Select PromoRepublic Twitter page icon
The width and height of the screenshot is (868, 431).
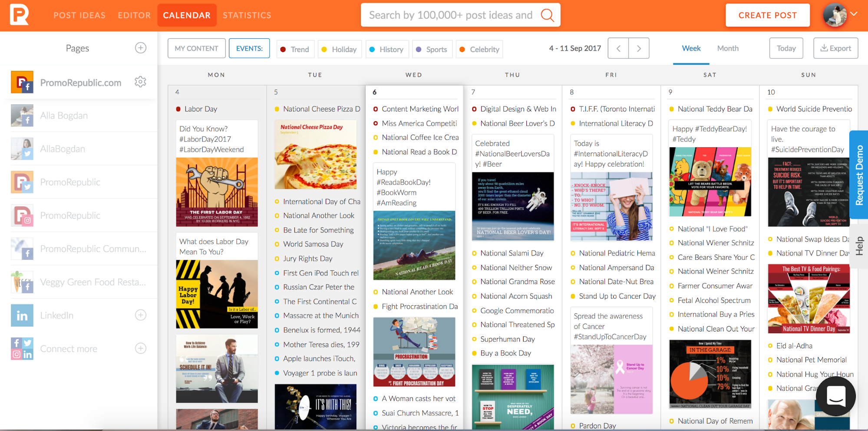pyautogui.click(x=22, y=182)
